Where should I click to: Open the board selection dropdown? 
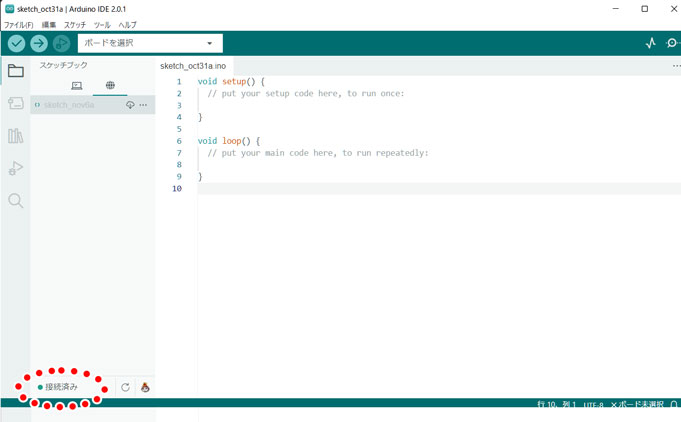click(150, 43)
